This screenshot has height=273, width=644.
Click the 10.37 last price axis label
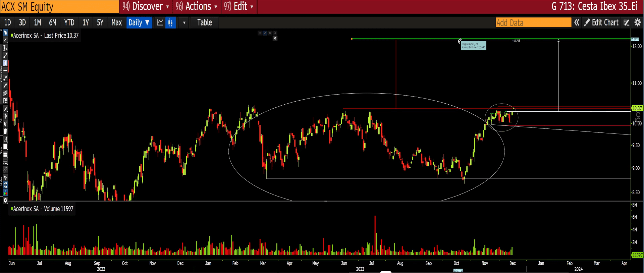(637, 108)
